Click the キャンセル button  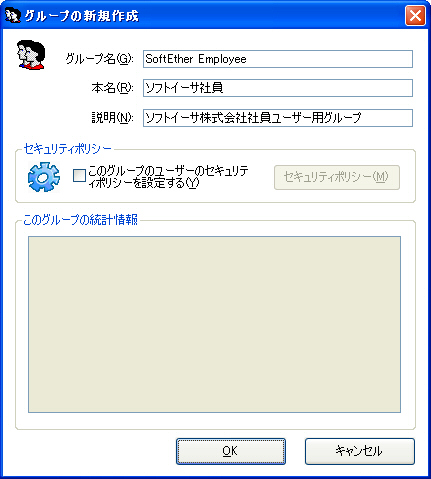(360, 451)
